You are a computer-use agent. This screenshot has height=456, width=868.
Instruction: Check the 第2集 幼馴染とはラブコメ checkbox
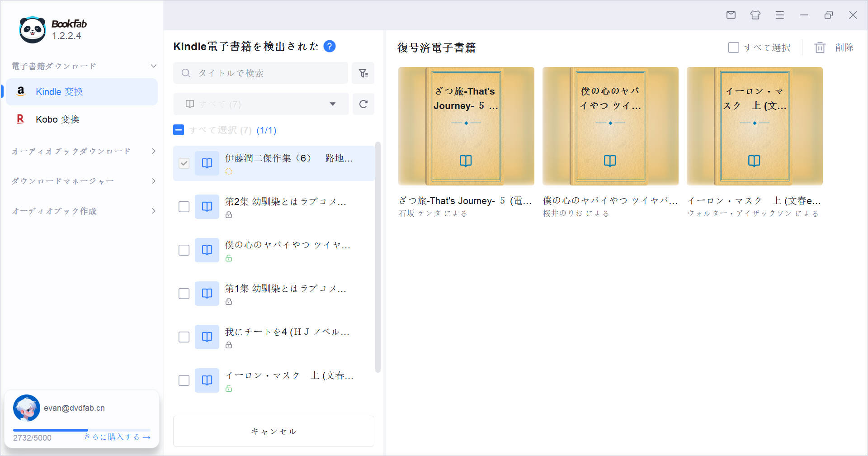point(184,206)
